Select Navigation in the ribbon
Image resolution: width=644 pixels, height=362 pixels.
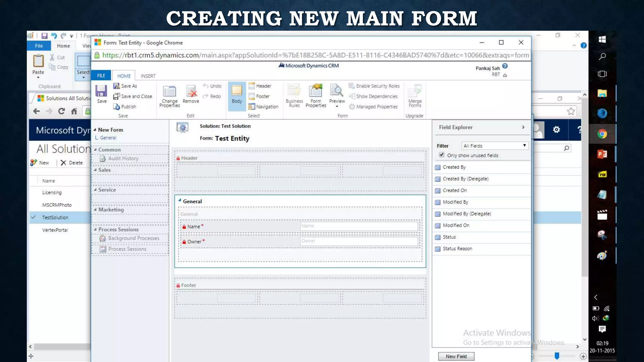[x=263, y=107]
